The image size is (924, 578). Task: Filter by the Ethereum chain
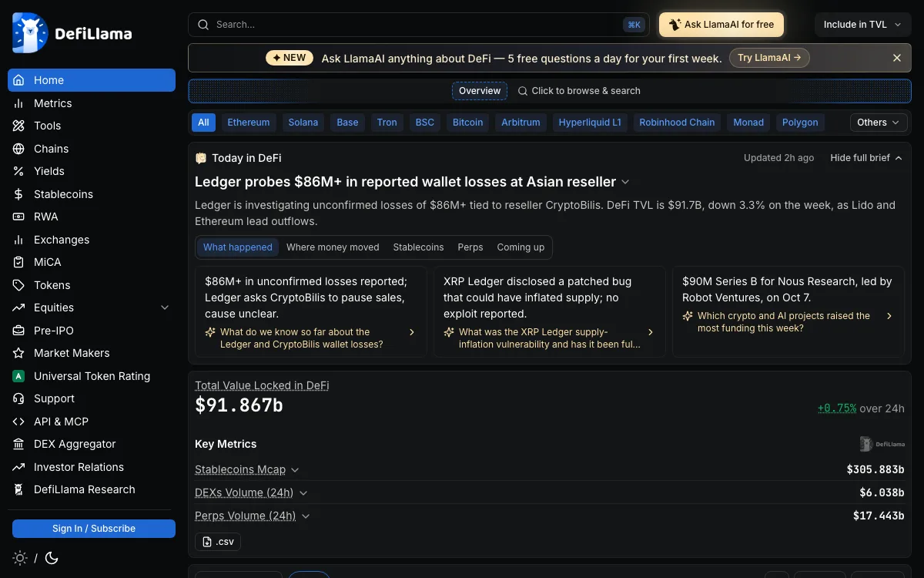click(x=249, y=123)
